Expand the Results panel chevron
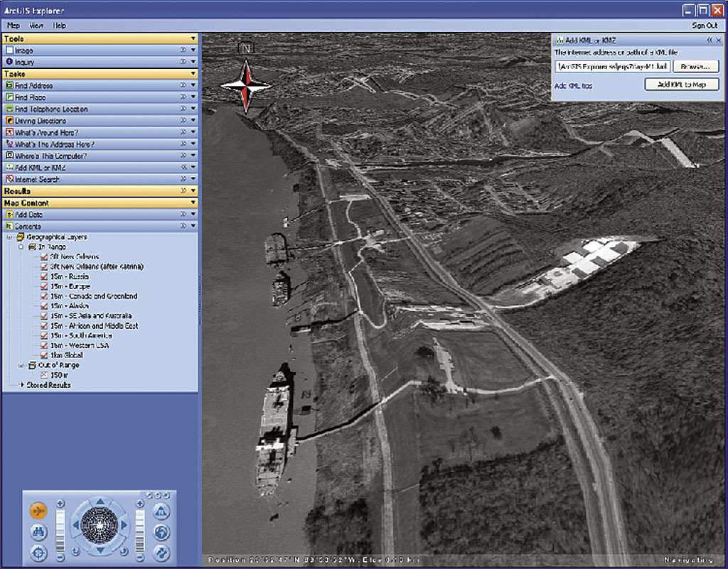The height and width of the screenshot is (569, 728). click(x=183, y=190)
